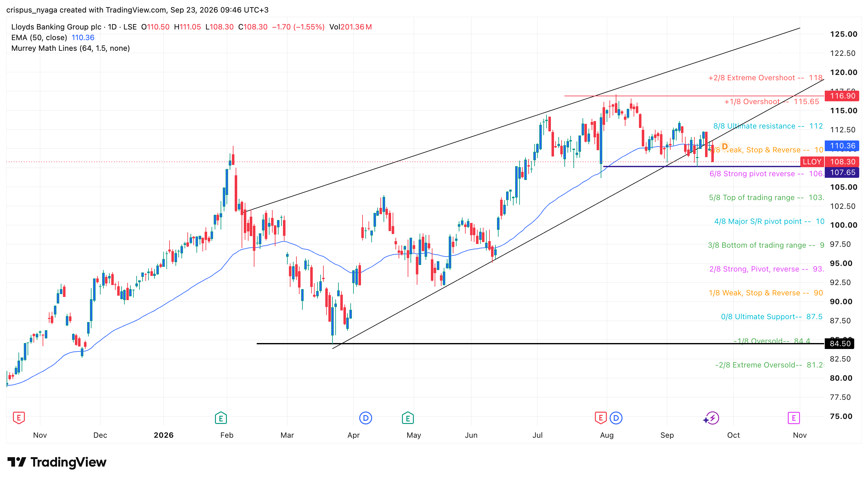Click the 0/8 Ultimate Support-- 87.5 label
This screenshot has height=481, width=868.
pos(771,317)
